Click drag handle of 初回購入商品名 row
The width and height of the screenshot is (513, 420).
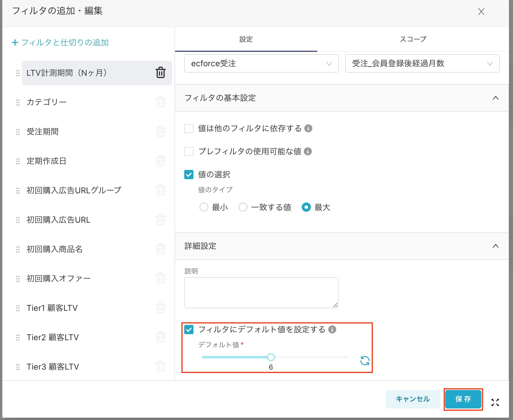coord(18,249)
